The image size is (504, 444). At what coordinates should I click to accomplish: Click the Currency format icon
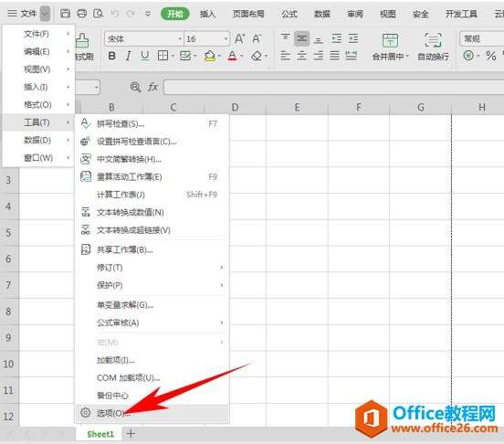468,56
